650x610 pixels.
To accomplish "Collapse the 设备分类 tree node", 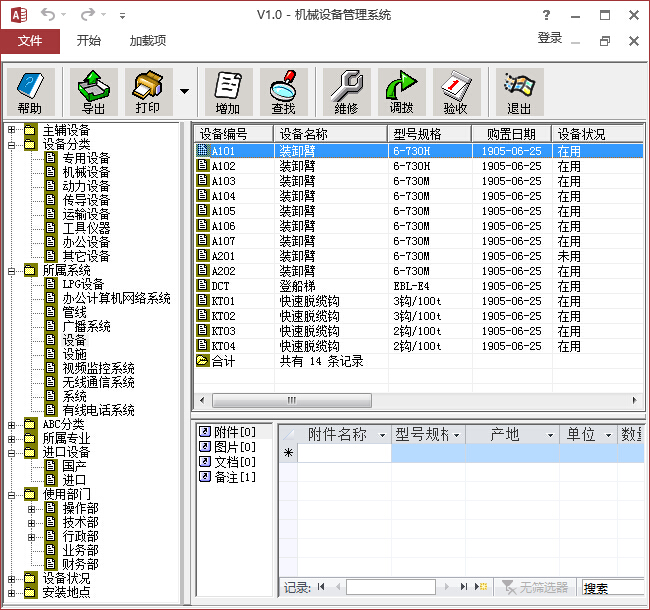I will click(12, 145).
